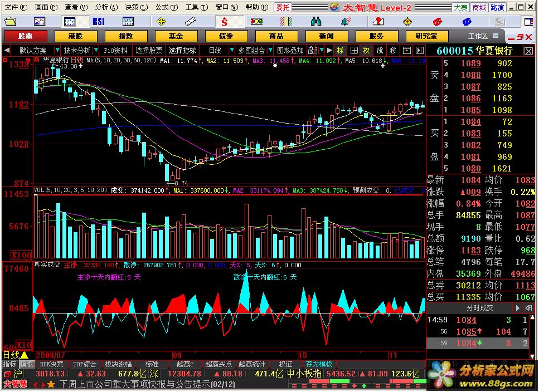The height and width of the screenshot is (392, 539).
Task: Expand the 分时成交 arrow
Action: coord(517,308)
